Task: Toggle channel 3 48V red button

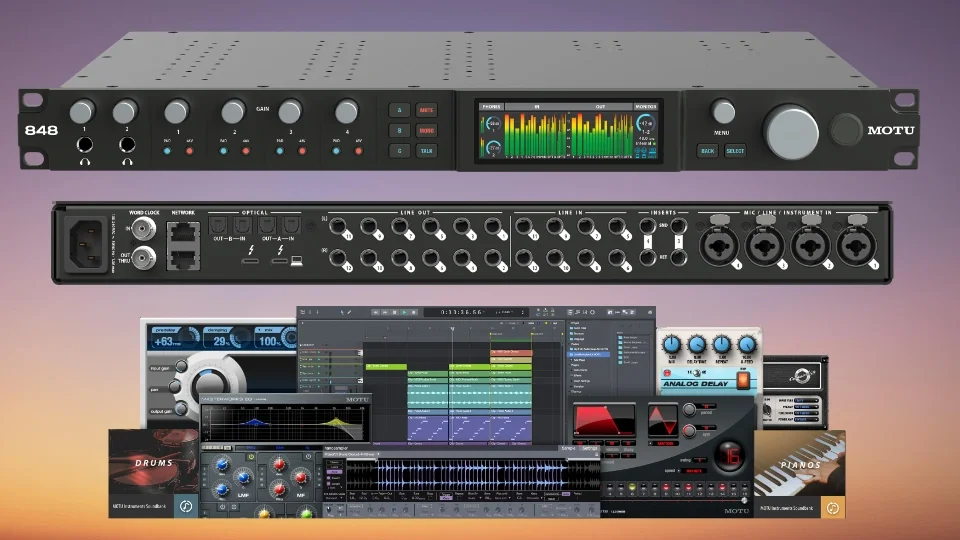Action: click(302, 151)
